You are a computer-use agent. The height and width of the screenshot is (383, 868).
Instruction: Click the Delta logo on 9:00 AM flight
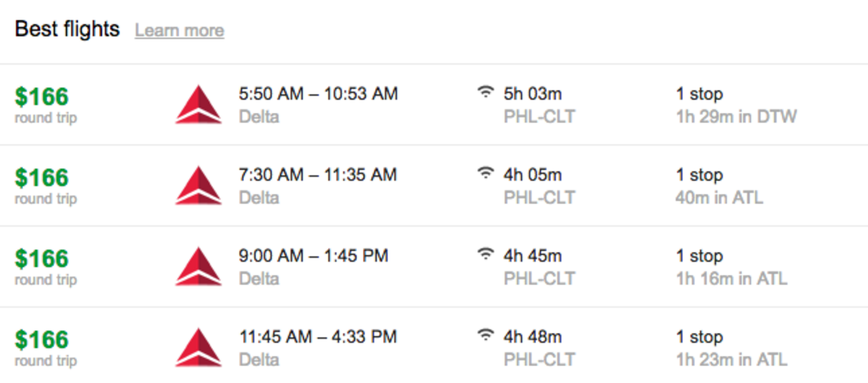click(198, 266)
